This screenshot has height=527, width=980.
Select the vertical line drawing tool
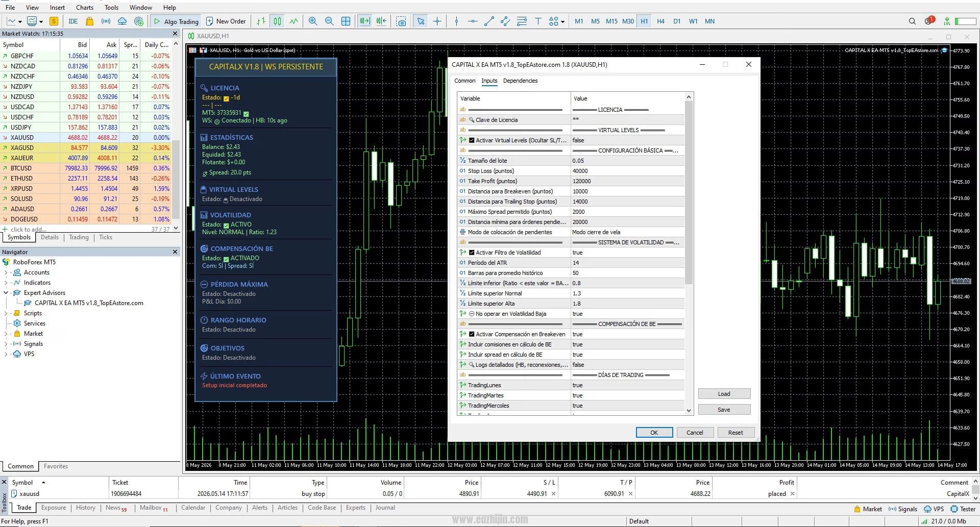(x=456, y=21)
